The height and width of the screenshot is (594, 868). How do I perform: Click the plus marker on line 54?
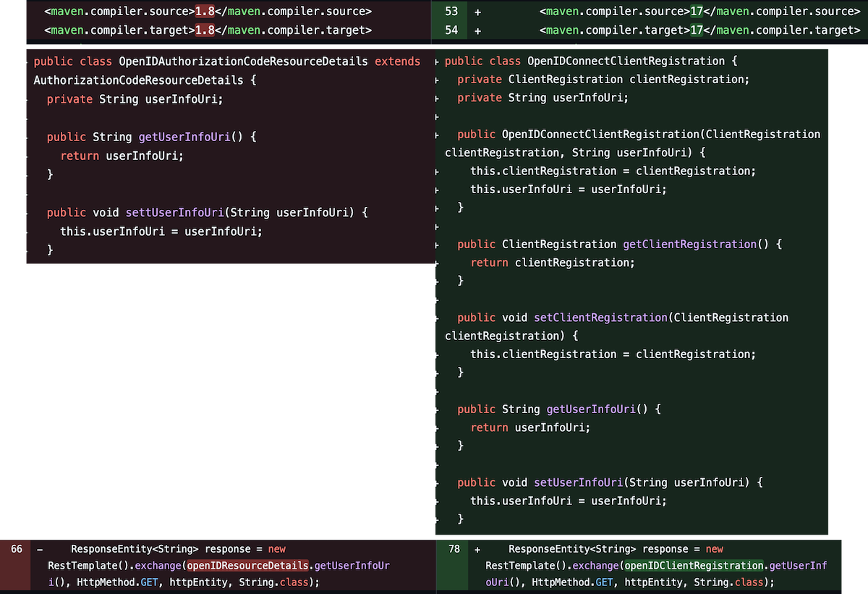[477, 30]
